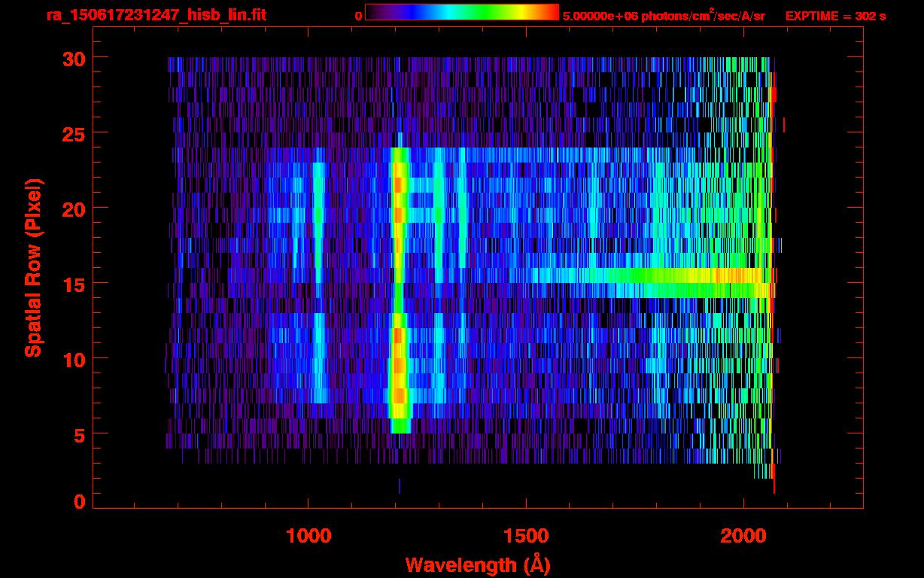Image resolution: width=924 pixels, height=578 pixels.
Task: Click the 1500 tick label on wavelength axis
Action: [526, 536]
